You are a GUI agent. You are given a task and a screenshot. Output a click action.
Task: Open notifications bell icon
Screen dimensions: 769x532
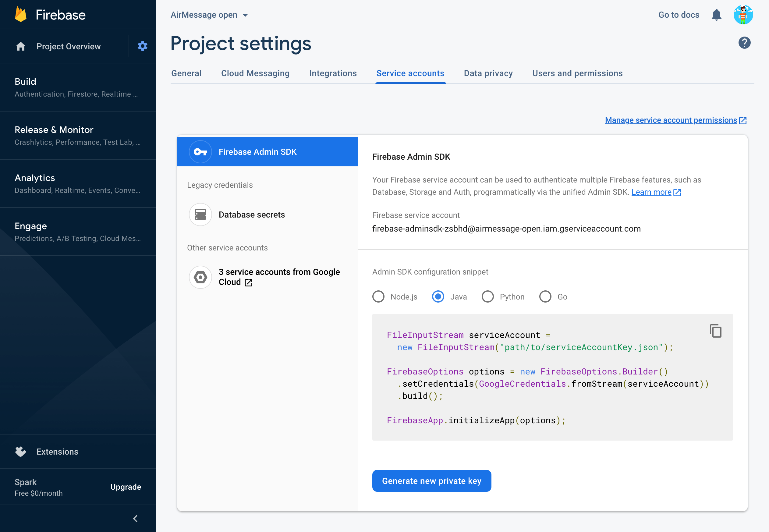click(x=716, y=15)
